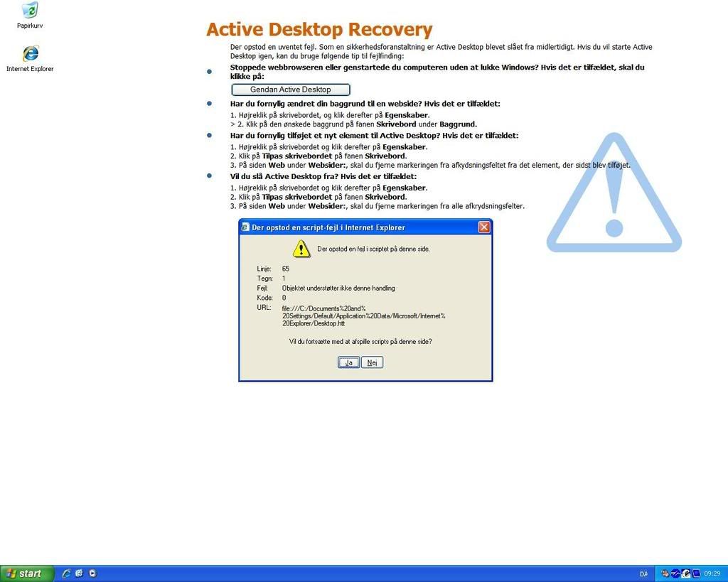Click the line number value '65'
The image size is (728, 582).
point(286,269)
